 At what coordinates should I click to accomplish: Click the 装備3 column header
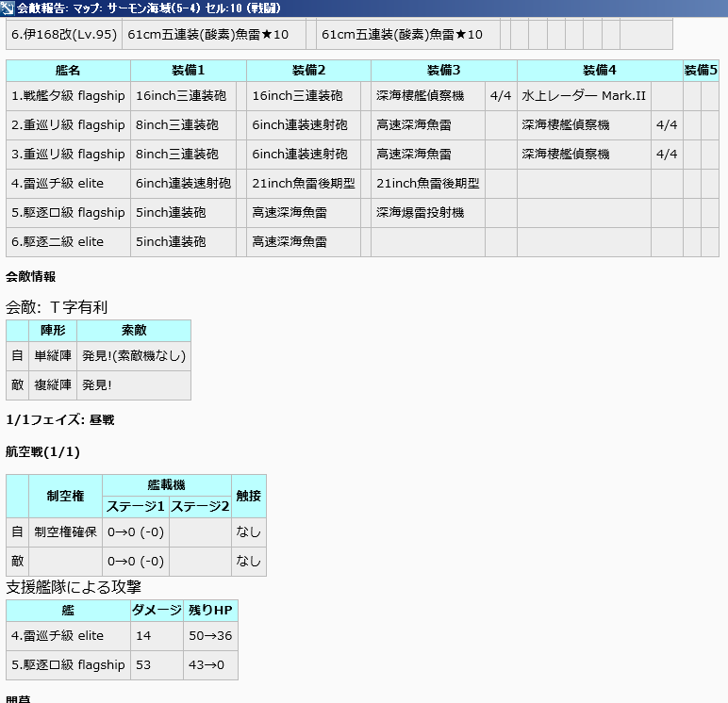443,71
